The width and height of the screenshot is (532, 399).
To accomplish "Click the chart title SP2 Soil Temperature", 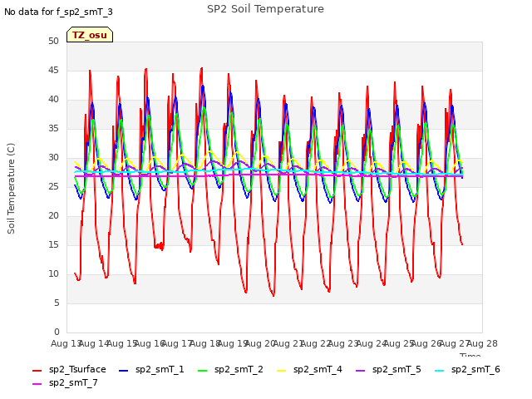I will point(265,9).
